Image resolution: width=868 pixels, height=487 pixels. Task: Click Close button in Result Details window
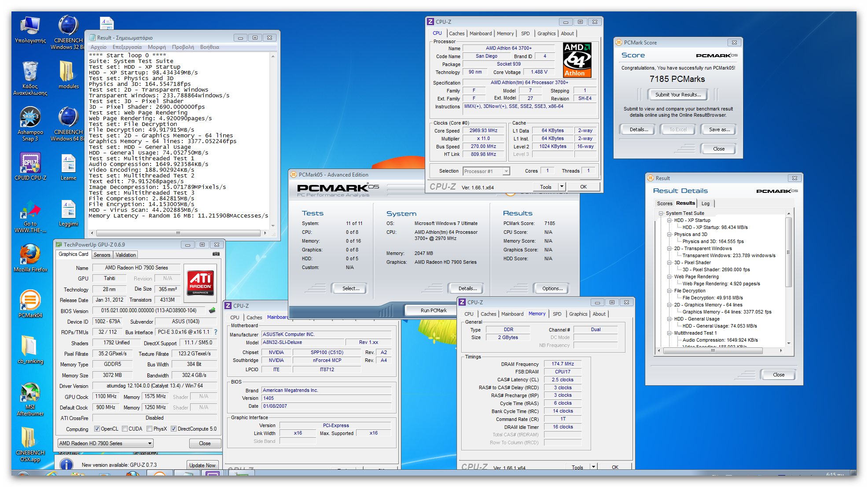(x=779, y=375)
